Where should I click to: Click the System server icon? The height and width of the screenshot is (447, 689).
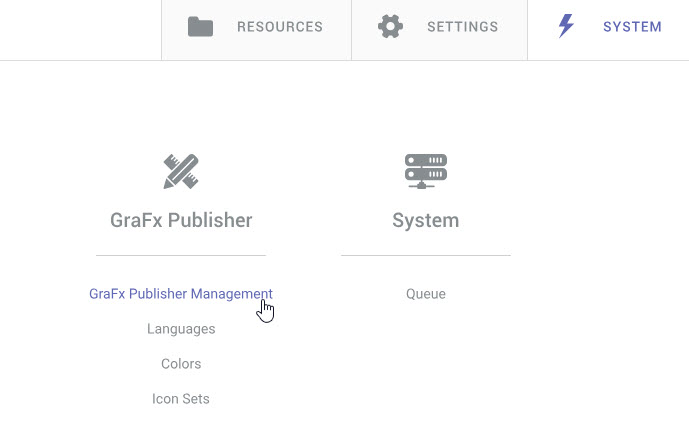(x=426, y=171)
